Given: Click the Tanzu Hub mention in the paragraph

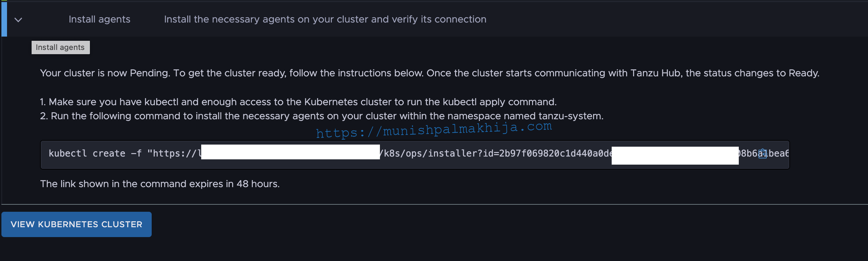Looking at the screenshot, I should pos(655,73).
